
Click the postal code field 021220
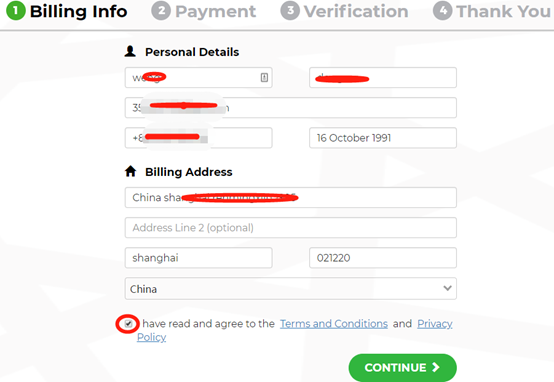[383, 258]
